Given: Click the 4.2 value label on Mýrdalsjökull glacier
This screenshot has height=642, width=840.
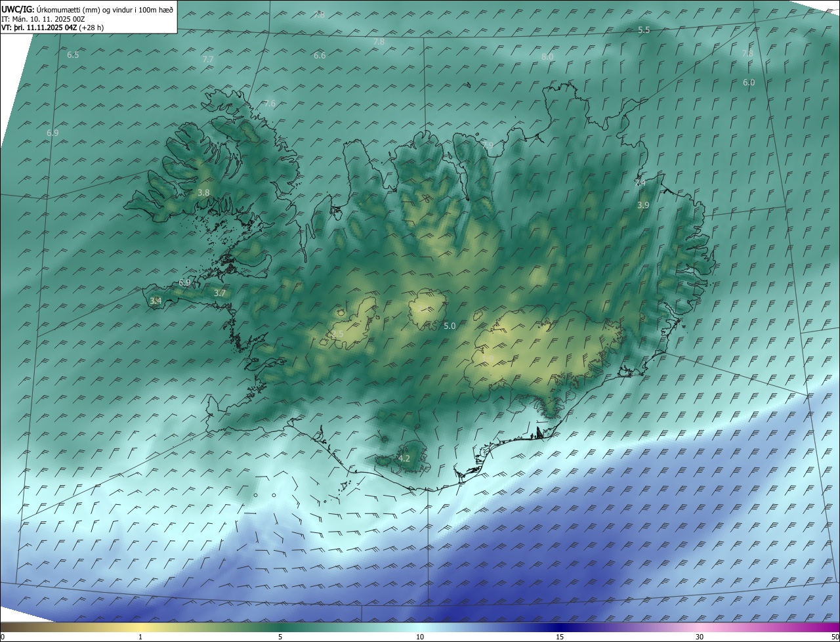Looking at the screenshot, I should click(404, 458).
